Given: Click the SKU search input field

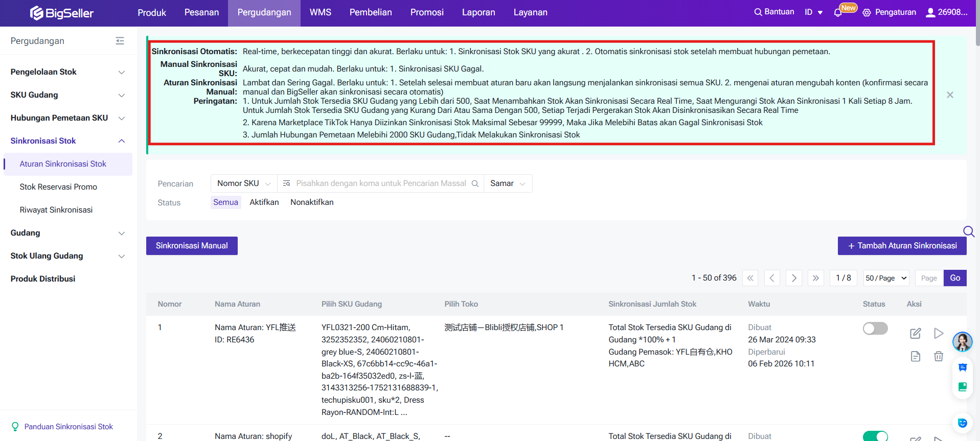Looking at the screenshot, I should click(x=381, y=183).
